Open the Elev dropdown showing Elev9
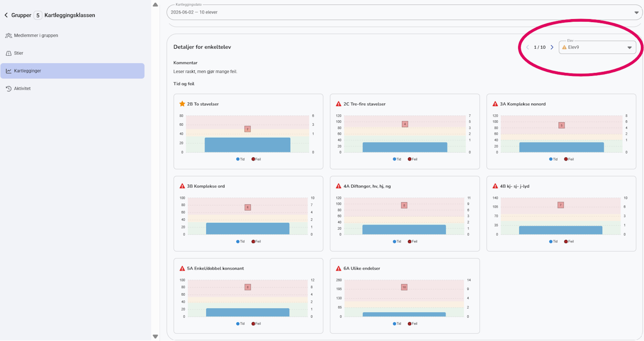Viewport: 644px width, 341px height. click(x=597, y=47)
